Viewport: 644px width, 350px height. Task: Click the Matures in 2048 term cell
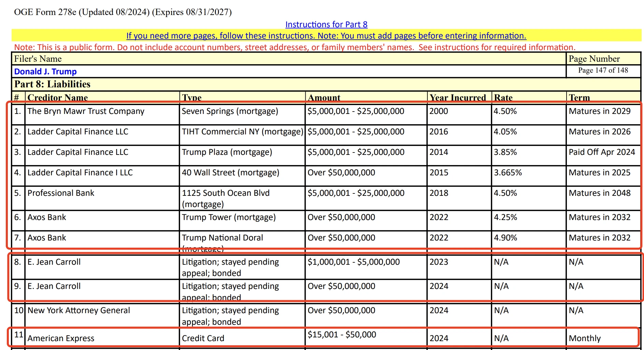[599, 193]
